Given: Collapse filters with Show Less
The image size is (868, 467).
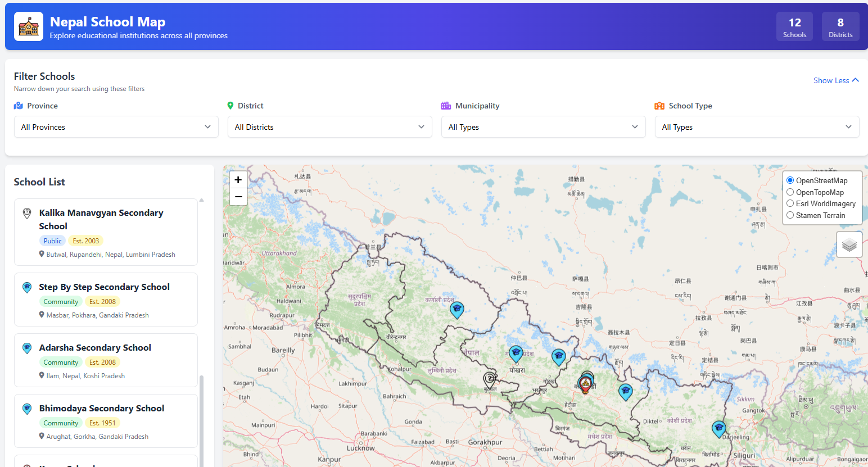Looking at the screenshot, I should [x=836, y=80].
